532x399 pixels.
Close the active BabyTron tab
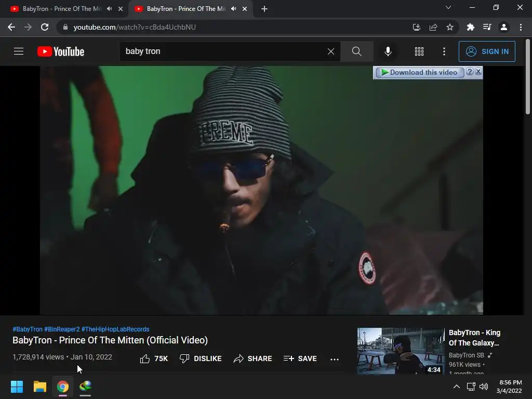pos(245,9)
